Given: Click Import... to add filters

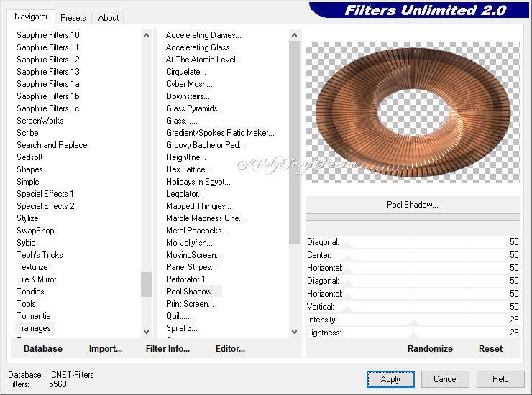Looking at the screenshot, I should coord(106,349).
